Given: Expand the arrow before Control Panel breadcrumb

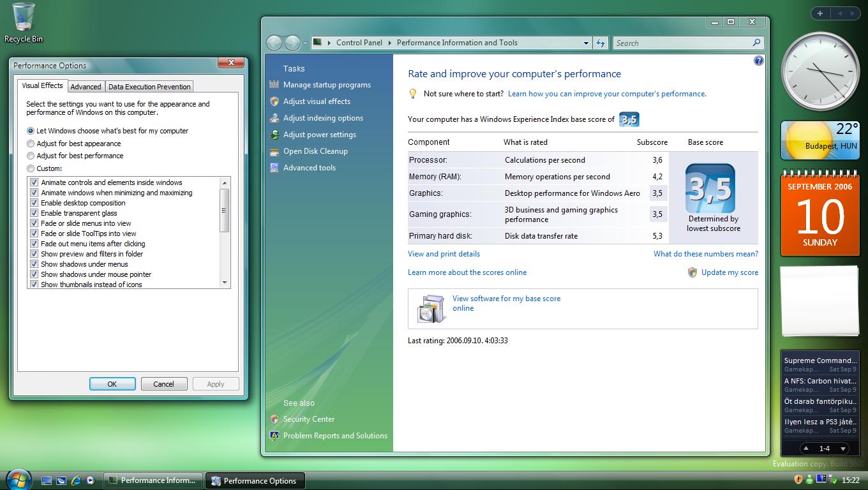Looking at the screenshot, I should pos(329,43).
